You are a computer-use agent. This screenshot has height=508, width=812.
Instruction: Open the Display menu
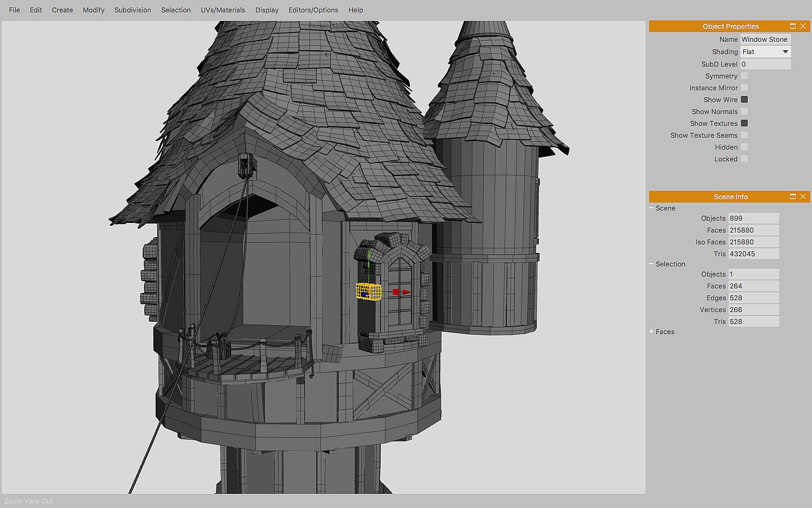tap(267, 10)
